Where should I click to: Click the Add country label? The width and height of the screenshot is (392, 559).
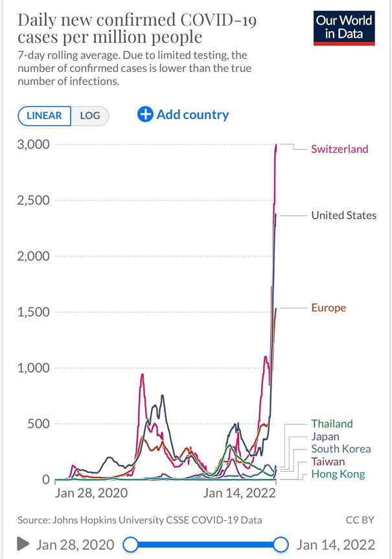pyautogui.click(x=192, y=115)
